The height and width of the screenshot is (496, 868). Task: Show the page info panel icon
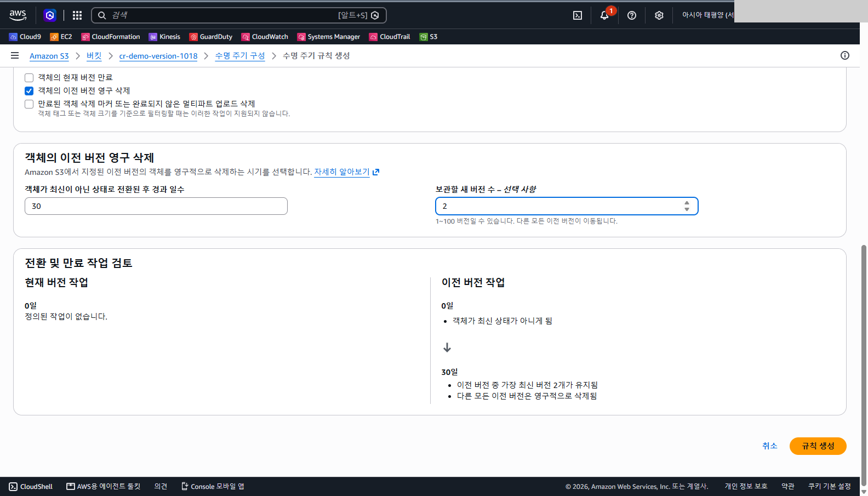pyautogui.click(x=845, y=55)
